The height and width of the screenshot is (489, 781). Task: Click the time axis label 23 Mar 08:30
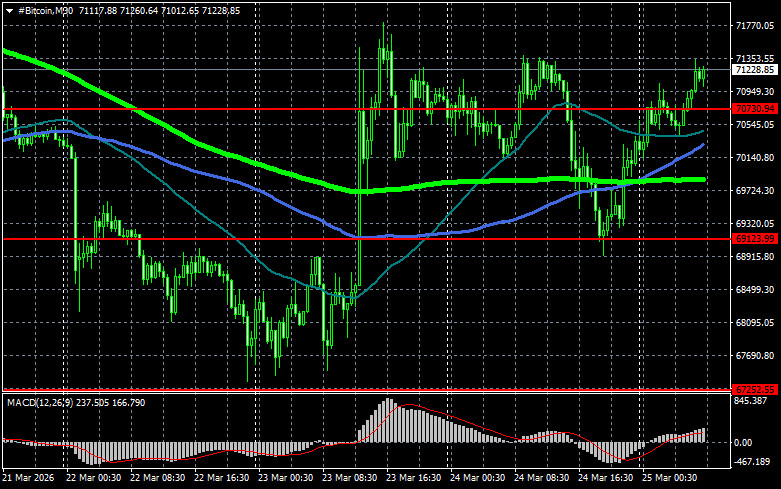pyautogui.click(x=349, y=478)
